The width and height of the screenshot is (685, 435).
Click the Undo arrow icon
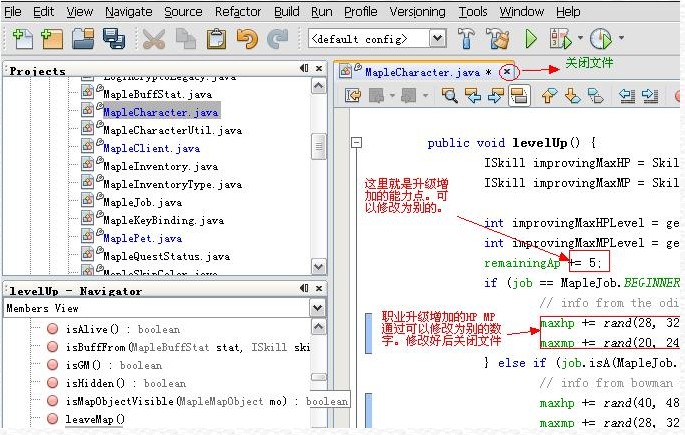point(247,39)
